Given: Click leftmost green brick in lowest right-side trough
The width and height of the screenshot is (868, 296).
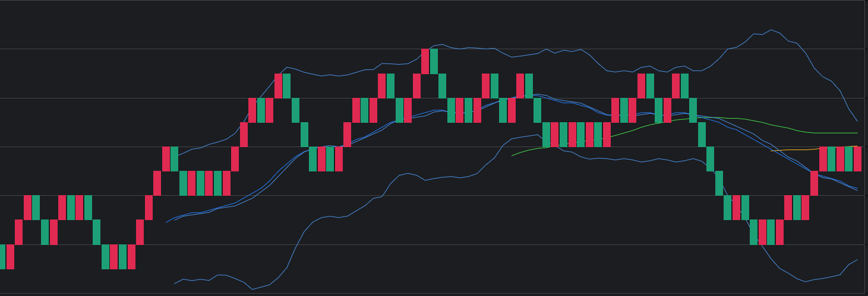Looking at the screenshot, I should click(x=753, y=232).
